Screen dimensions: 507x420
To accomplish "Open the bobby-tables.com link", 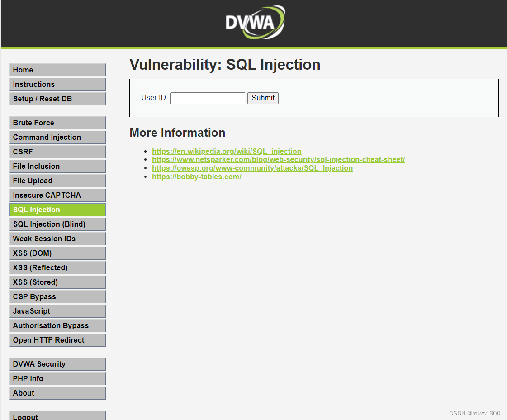I will click(197, 177).
